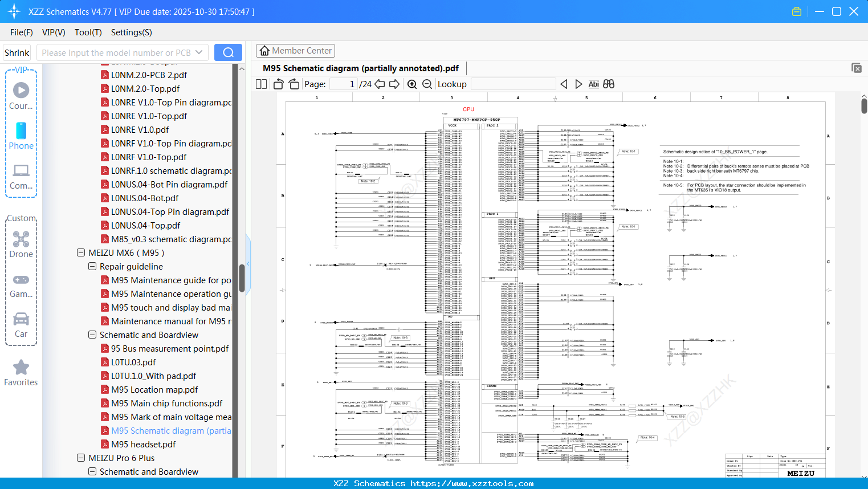Click the printer icon in the title bar
Viewport: 868px width, 489px height.
click(x=796, y=11)
